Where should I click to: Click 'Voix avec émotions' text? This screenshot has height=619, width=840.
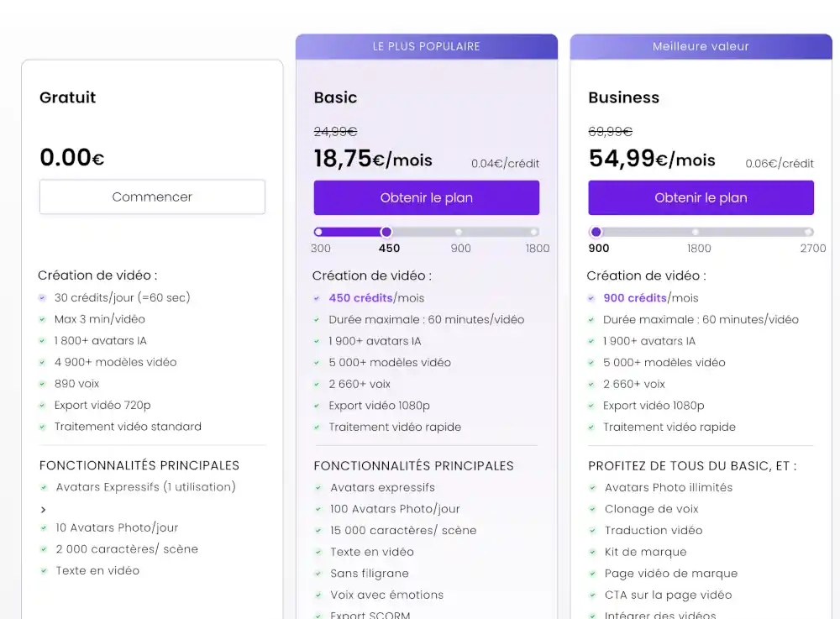pyautogui.click(x=386, y=595)
